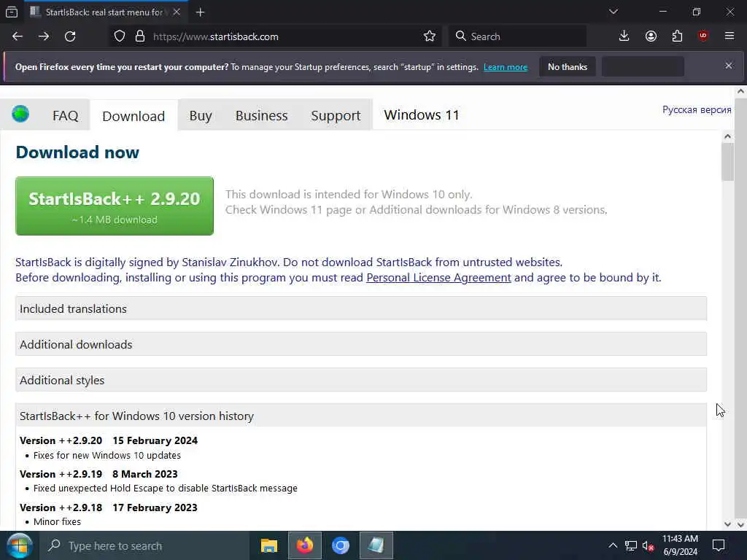Click the inner scrollbar down arrow
Viewport: 747px width, 560px height.
(727, 524)
